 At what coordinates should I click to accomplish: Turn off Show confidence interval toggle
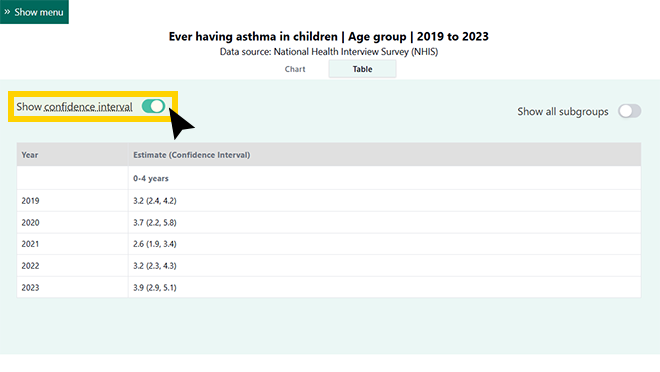153,106
